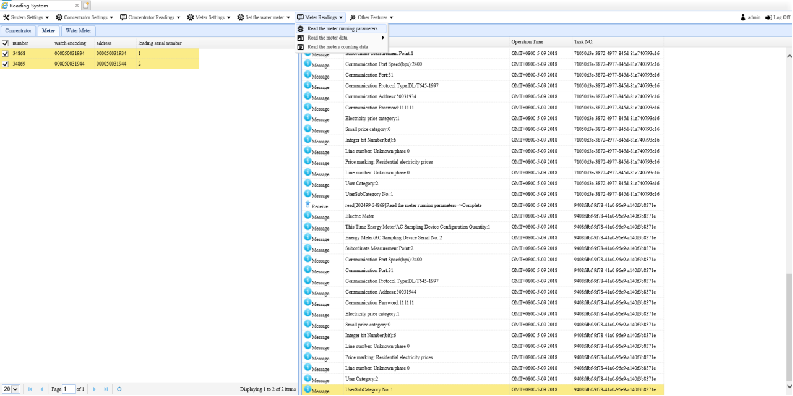Click the browser new tab button
Screen dimensions: 793x396
tap(86, 5)
